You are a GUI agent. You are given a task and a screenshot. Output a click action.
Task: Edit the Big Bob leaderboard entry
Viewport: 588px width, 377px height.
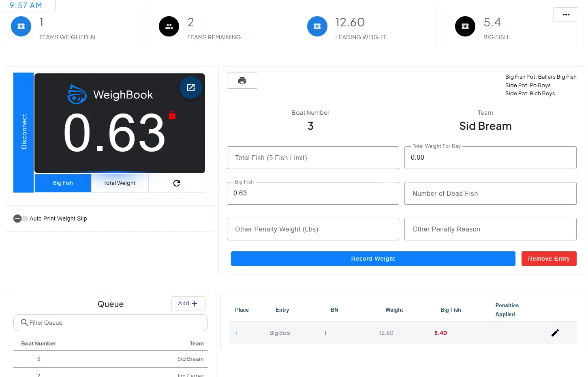pos(555,333)
